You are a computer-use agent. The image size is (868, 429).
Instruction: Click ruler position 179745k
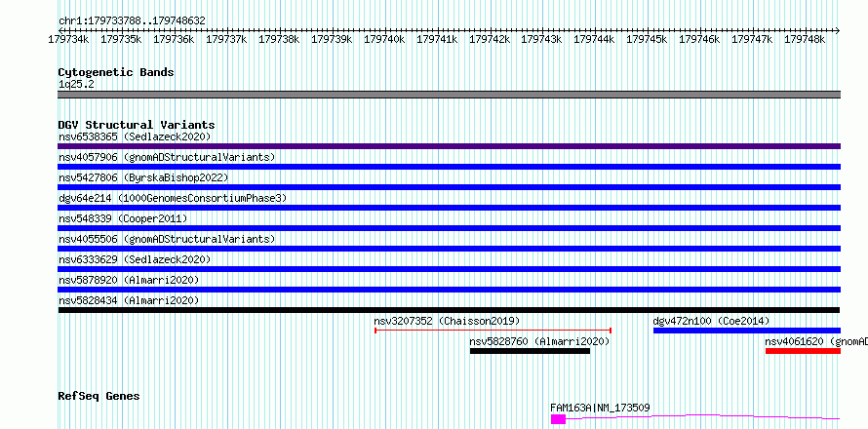click(x=648, y=40)
